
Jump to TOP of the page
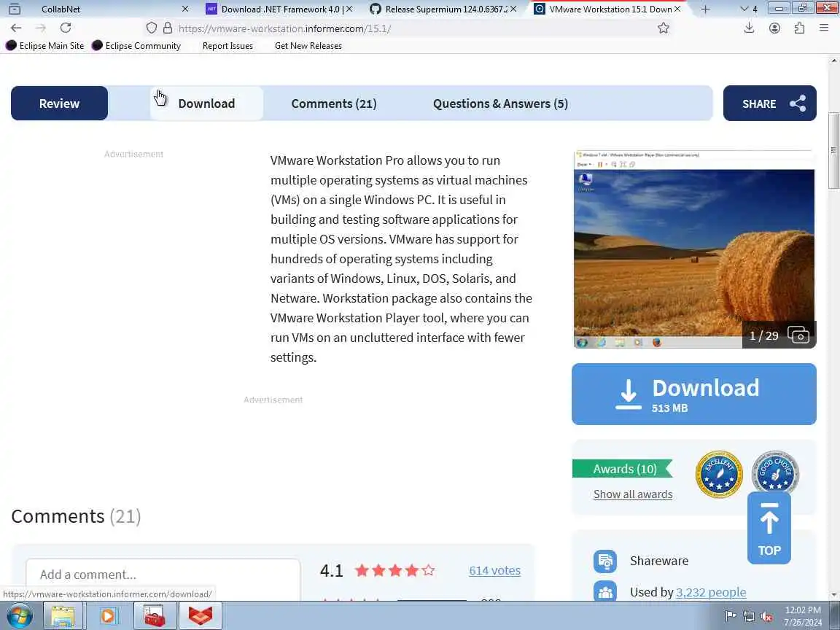coord(769,528)
